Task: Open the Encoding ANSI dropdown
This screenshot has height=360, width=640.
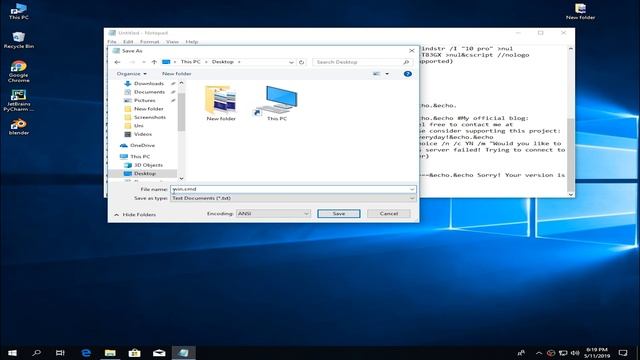Action: 273,213
